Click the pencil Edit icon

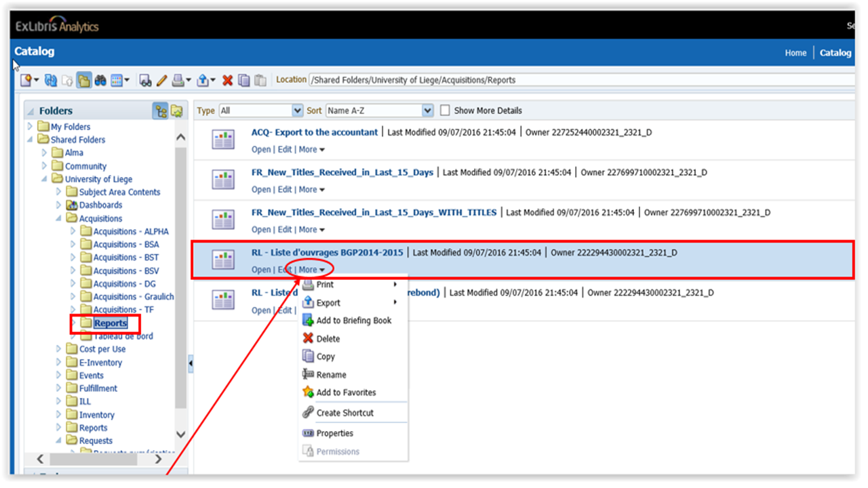161,80
